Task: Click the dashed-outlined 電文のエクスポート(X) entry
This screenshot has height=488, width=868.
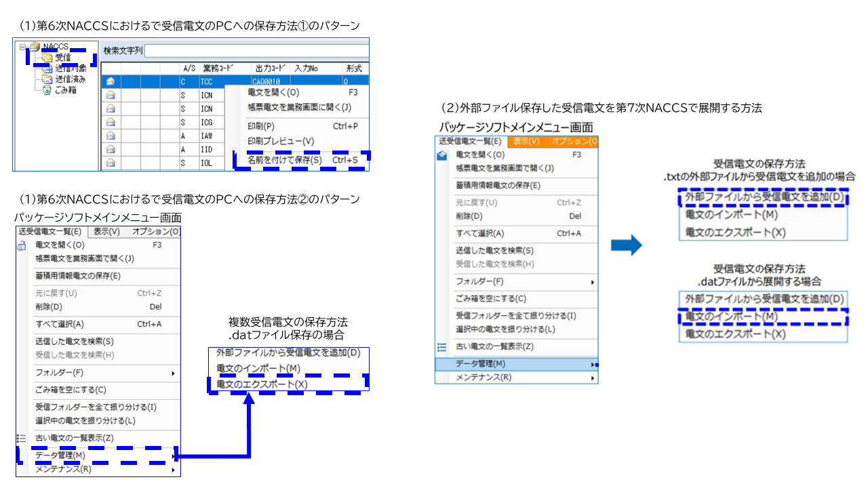Action: pos(262,384)
